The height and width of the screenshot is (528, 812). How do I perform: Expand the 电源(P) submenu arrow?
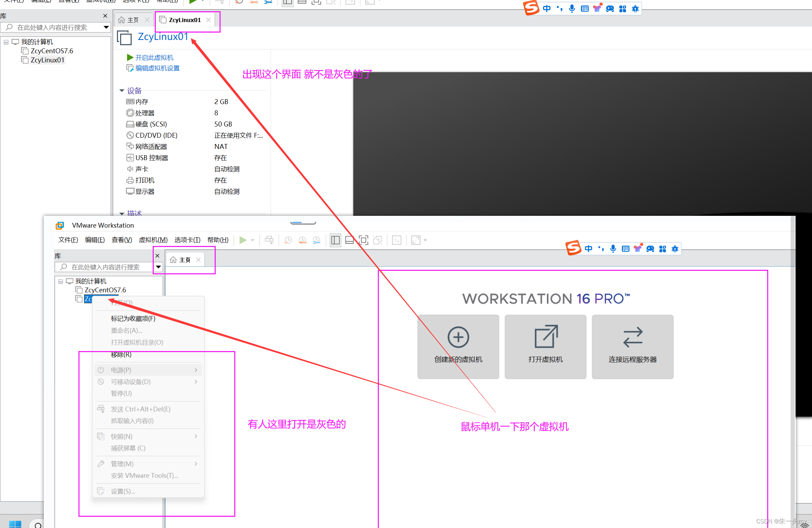point(196,370)
